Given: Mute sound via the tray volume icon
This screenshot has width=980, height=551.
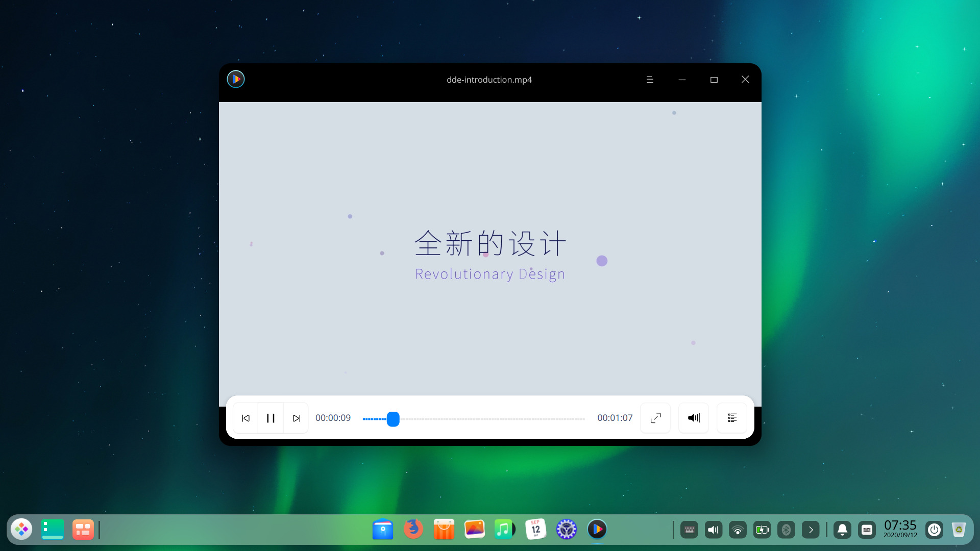Looking at the screenshot, I should (713, 530).
